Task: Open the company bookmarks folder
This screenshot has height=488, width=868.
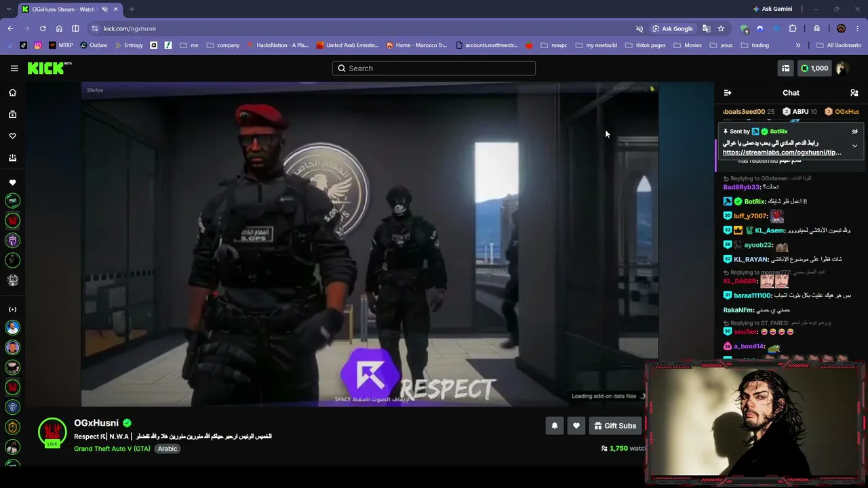Action: 223,45
